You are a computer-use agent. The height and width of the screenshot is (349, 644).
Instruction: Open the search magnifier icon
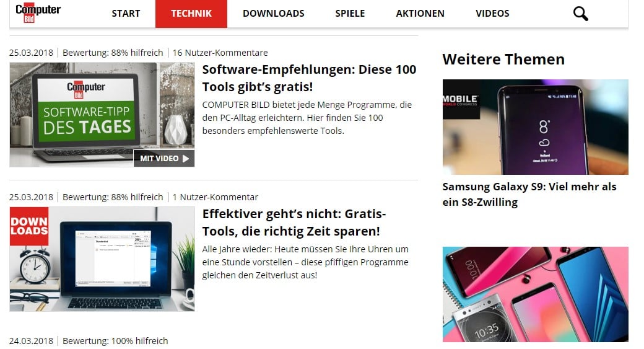click(580, 14)
